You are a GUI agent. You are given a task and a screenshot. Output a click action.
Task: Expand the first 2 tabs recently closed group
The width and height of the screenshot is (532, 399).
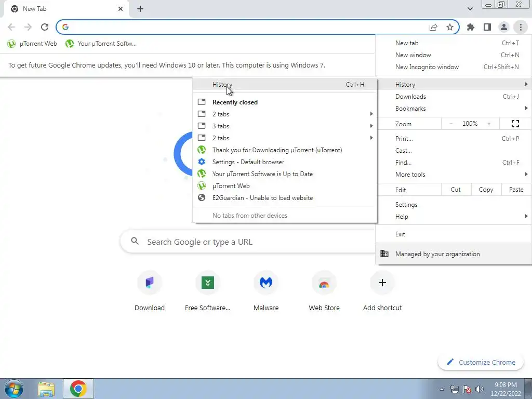[x=285, y=114]
